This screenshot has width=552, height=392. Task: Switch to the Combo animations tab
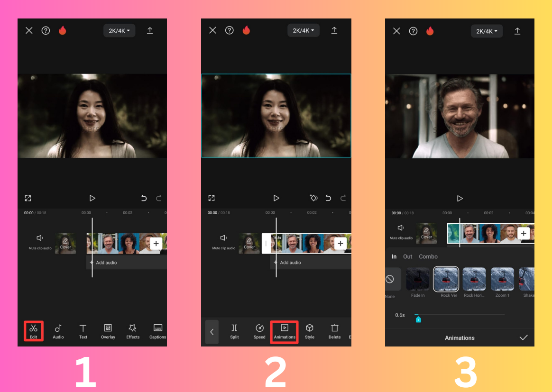pos(428,256)
